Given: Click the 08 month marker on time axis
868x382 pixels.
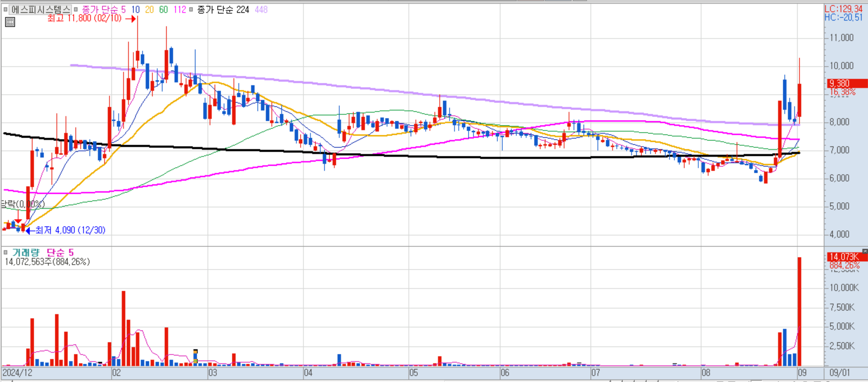Looking at the screenshot, I should coord(706,373).
